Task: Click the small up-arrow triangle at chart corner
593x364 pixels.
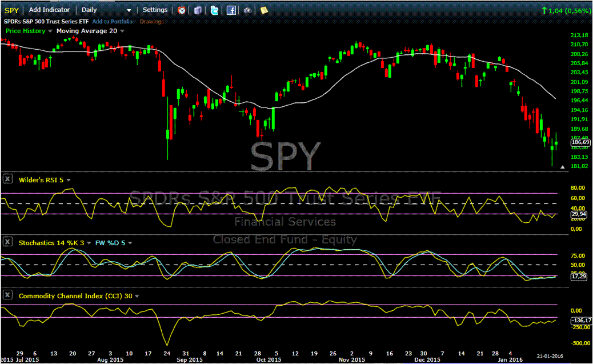Action: [562, 166]
